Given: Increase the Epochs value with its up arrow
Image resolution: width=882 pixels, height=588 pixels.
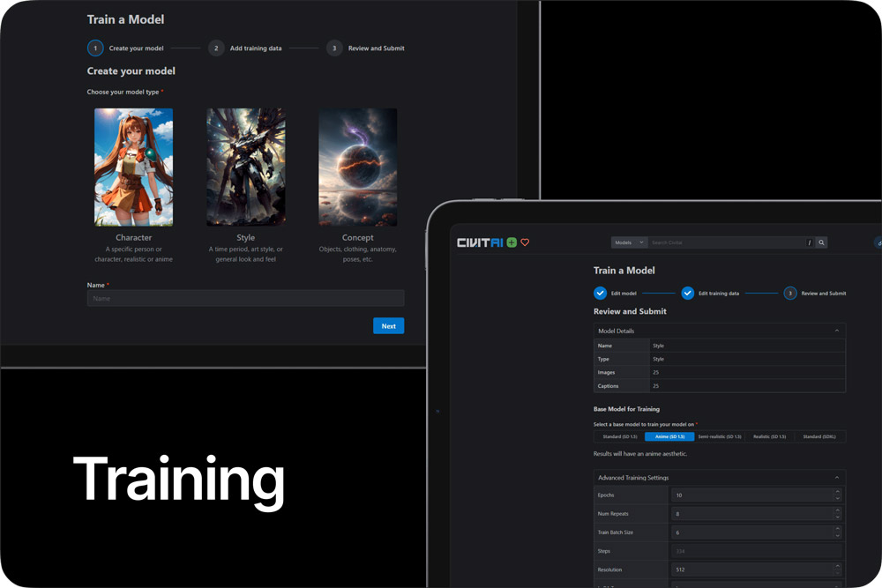Looking at the screenshot, I should point(838,492).
